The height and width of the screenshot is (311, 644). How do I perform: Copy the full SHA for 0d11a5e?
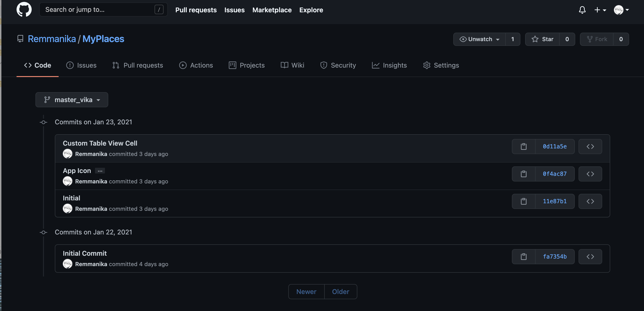click(x=523, y=147)
